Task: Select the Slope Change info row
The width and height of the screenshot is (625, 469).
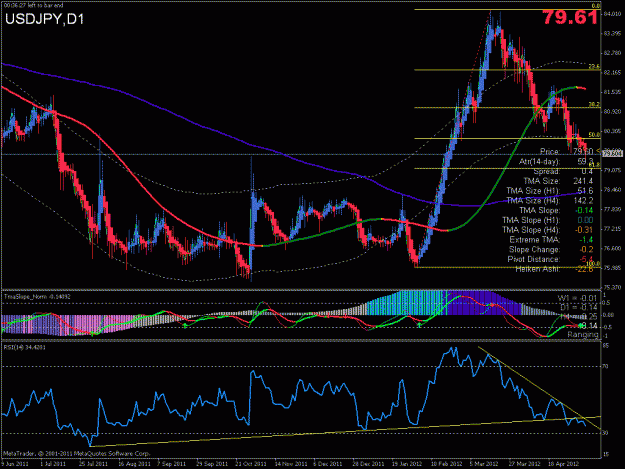Action: (551, 249)
